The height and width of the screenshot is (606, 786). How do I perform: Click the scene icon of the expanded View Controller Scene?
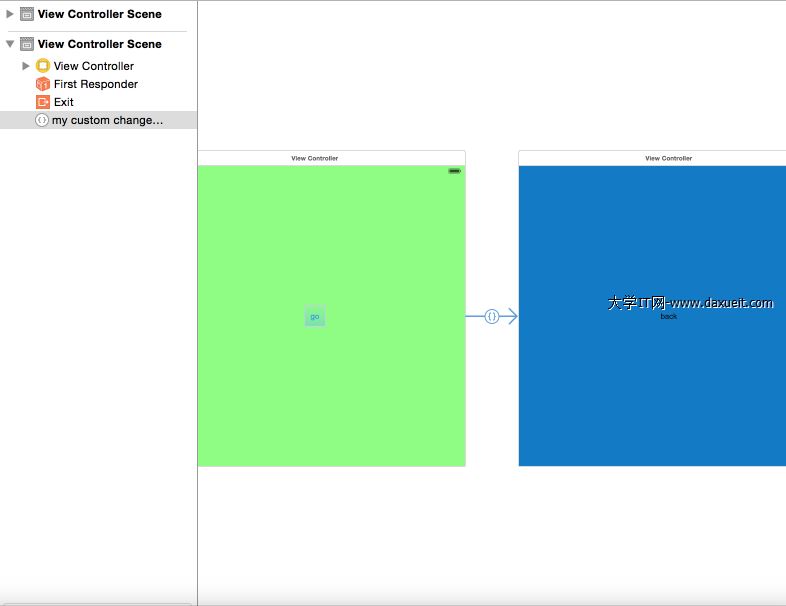[27, 44]
